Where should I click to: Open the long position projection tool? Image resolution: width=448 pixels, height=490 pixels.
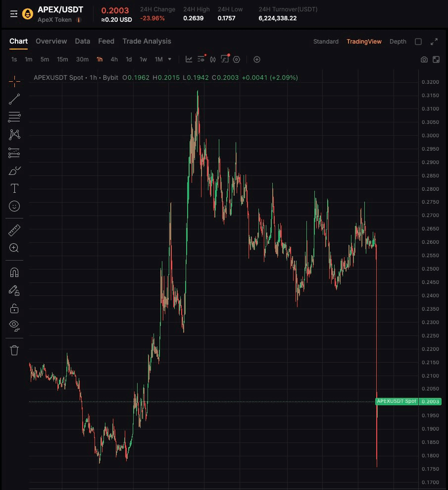pos(14,153)
